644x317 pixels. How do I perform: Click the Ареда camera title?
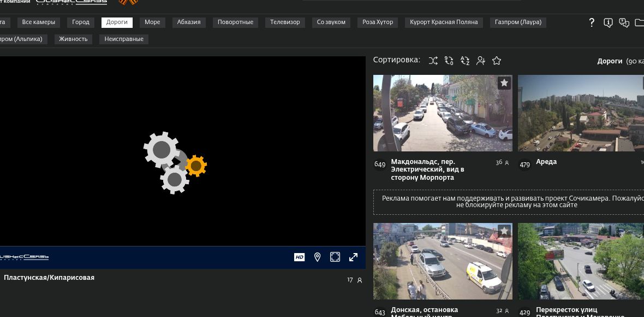[x=546, y=162]
